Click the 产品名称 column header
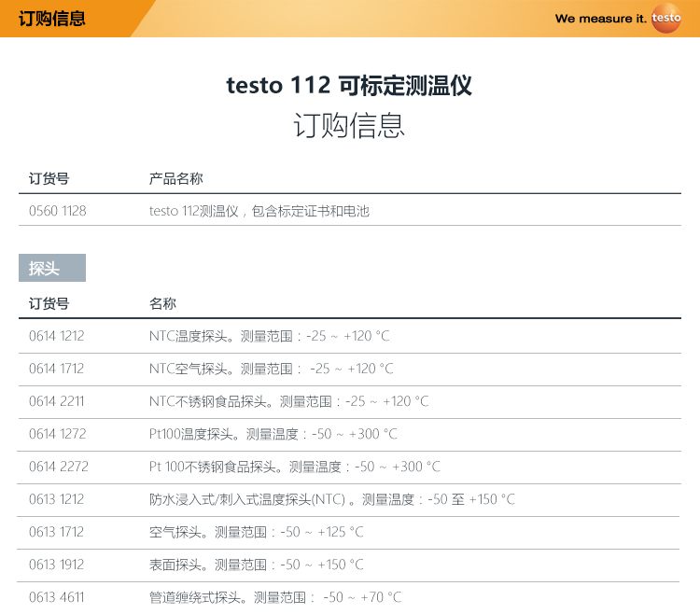This screenshot has height=614, width=700. pyautogui.click(x=176, y=178)
